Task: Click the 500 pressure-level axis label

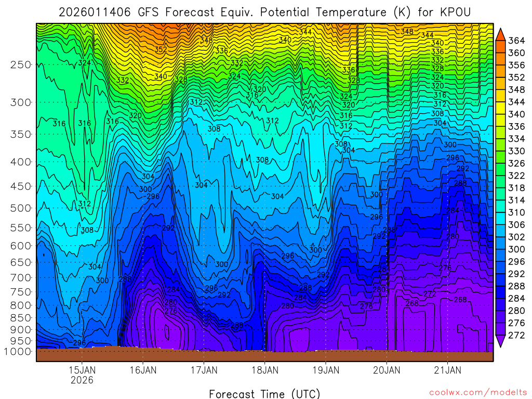Action: point(21,208)
